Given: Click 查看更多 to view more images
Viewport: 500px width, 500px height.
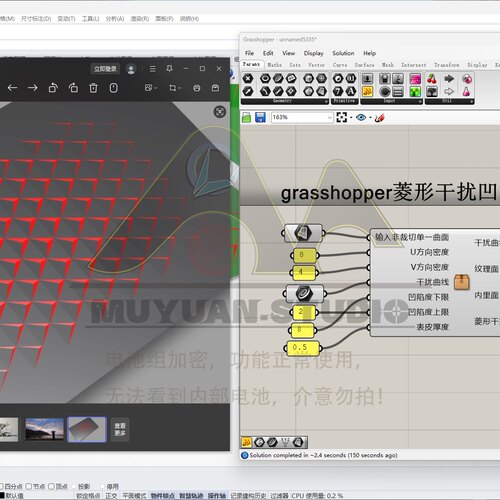Looking at the screenshot, I should tap(120, 429).
